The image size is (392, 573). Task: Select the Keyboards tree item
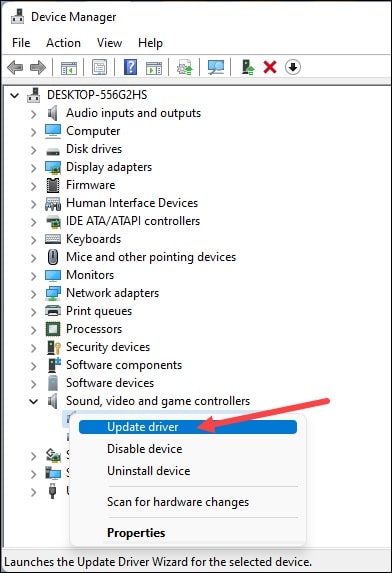click(93, 239)
